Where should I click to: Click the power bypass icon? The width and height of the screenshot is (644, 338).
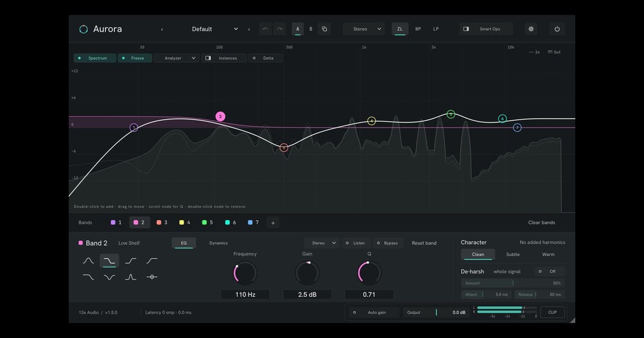[x=557, y=29]
